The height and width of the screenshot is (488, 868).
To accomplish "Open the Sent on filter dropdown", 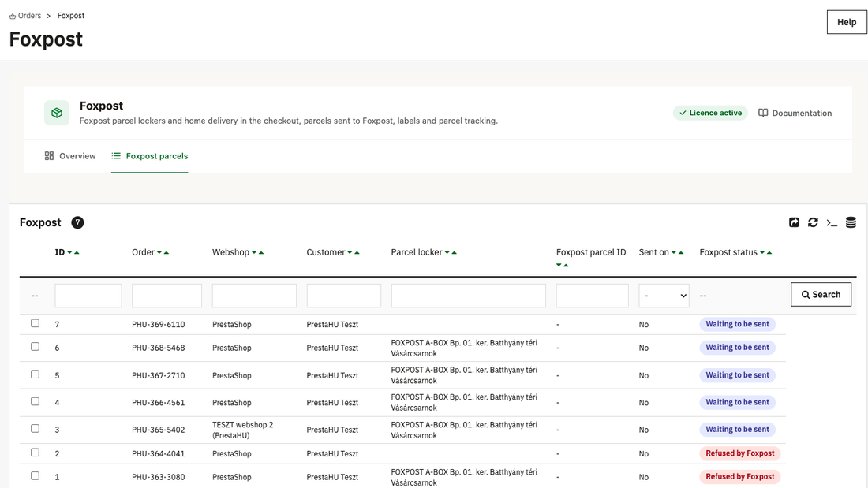I will point(664,296).
